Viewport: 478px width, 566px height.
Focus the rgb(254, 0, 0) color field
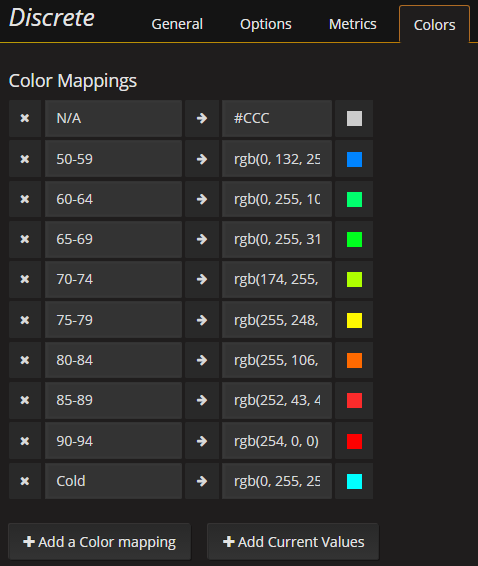(x=277, y=441)
